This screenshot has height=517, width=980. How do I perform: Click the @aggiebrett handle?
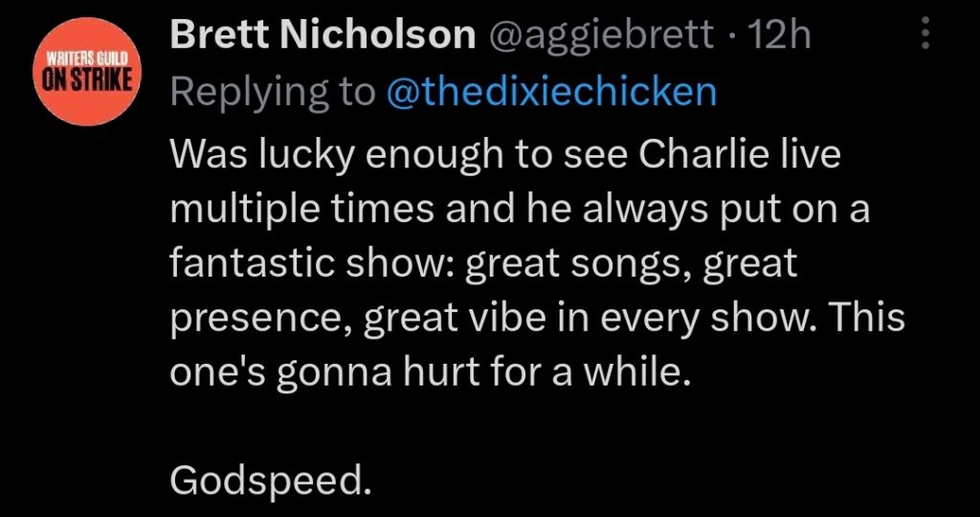[602, 36]
